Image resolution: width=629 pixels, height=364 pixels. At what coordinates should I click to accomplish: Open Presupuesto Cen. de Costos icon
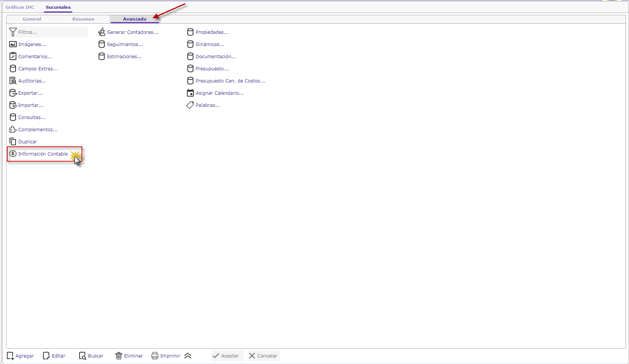click(190, 81)
